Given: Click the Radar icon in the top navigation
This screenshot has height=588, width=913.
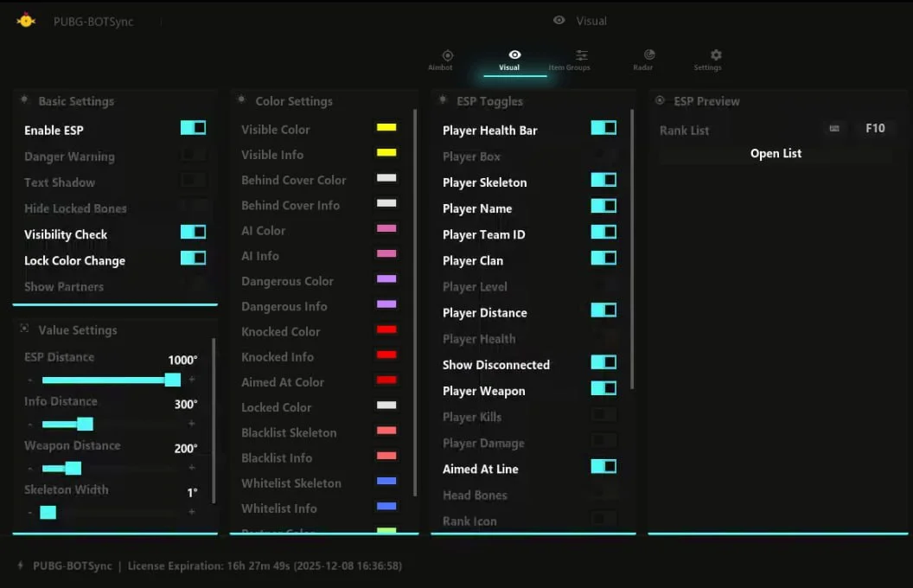Looking at the screenshot, I should (x=649, y=55).
